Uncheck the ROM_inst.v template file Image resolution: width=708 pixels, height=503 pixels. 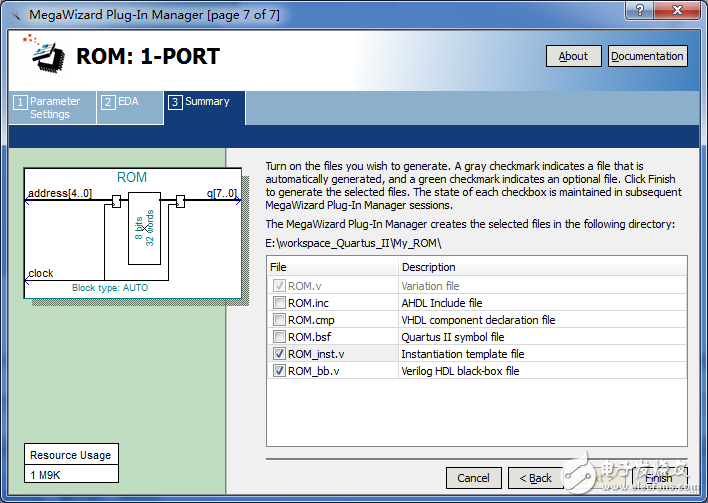coord(279,354)
